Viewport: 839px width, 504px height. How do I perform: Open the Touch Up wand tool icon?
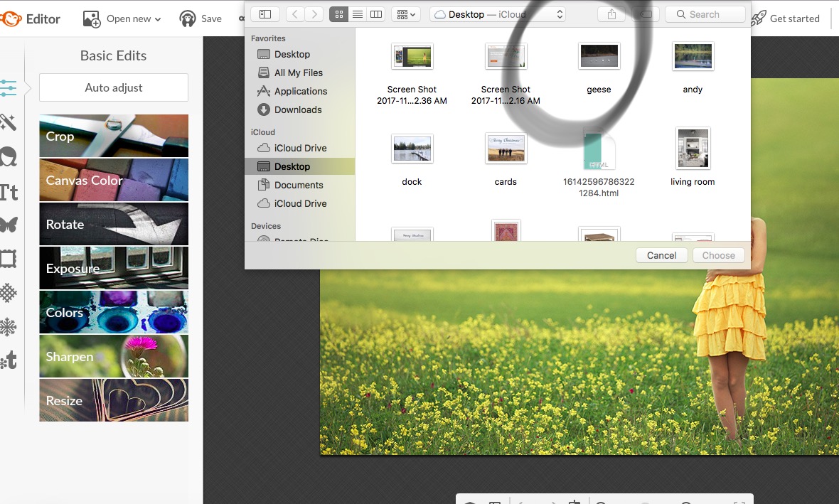point(8,122)
